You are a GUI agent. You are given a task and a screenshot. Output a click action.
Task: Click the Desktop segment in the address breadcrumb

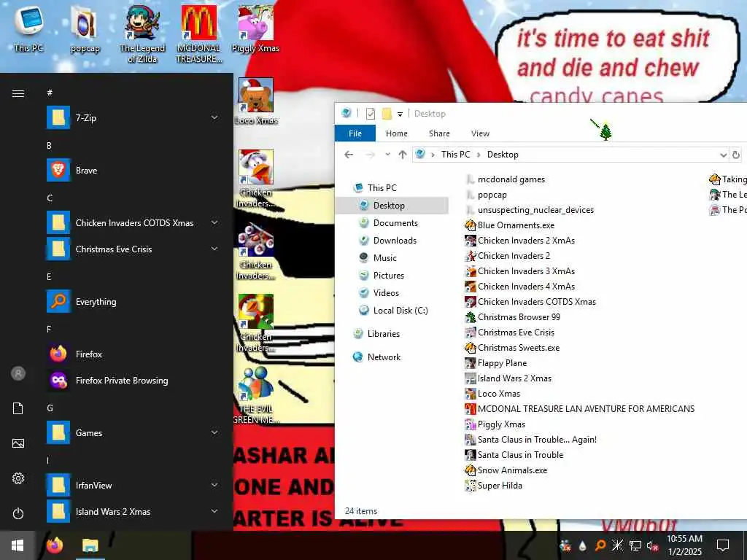click(x=503, y=155)
